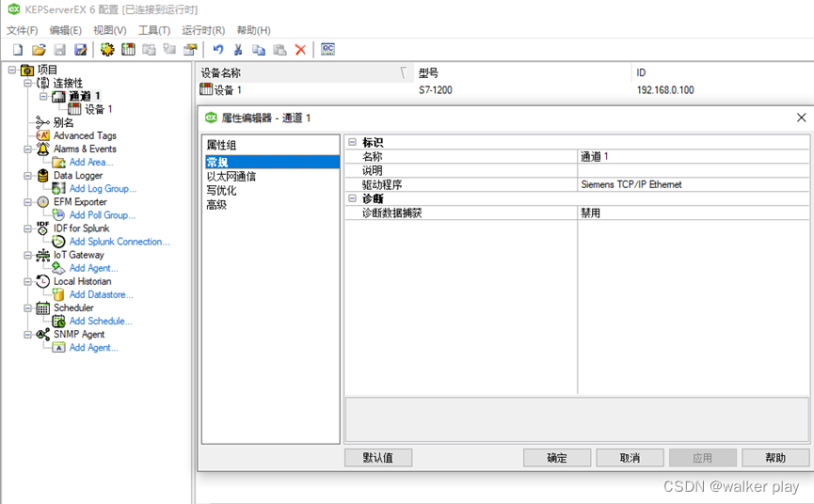Click the Bulk Tag Creation toolbar icon
Image resolution: width=814 pixels, height=504 pixels.
pyautogui.click(x=190, y=50)
